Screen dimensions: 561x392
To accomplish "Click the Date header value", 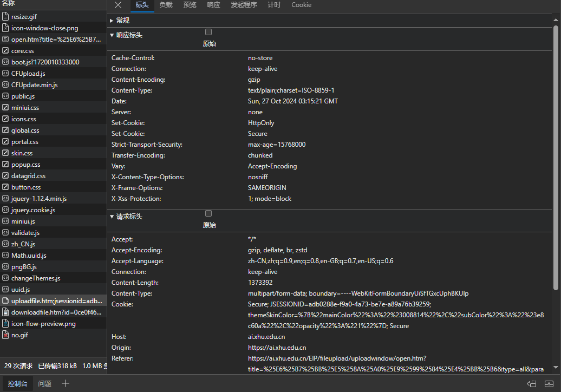I will 292,101.
